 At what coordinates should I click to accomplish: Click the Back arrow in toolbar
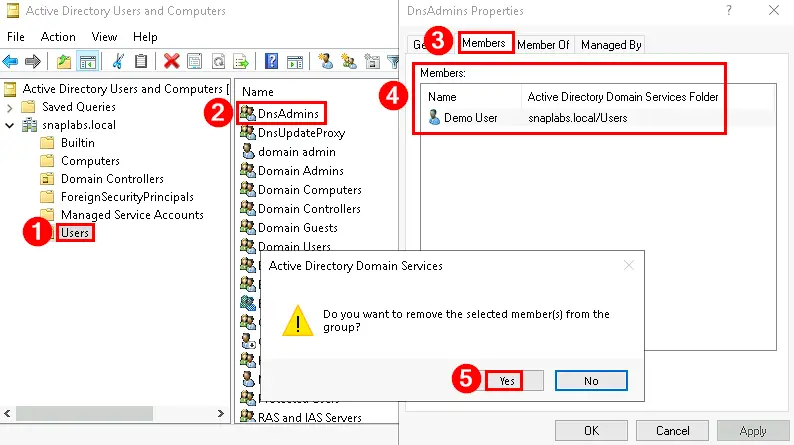click(x=10, y=62)
